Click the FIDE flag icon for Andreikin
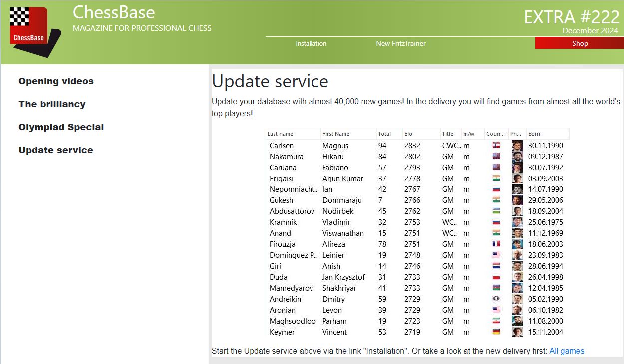Screen dimensions: 624x364 pos(496,299)
